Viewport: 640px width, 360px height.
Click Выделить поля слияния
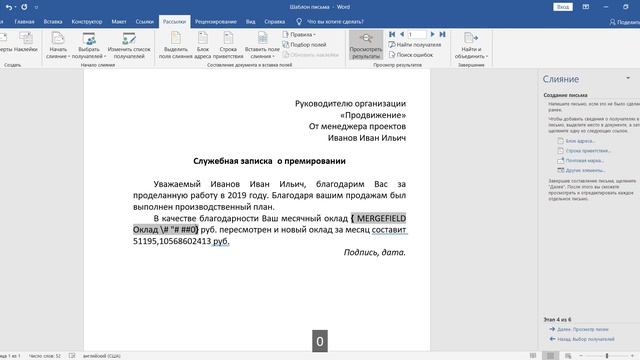pos(176,45)
